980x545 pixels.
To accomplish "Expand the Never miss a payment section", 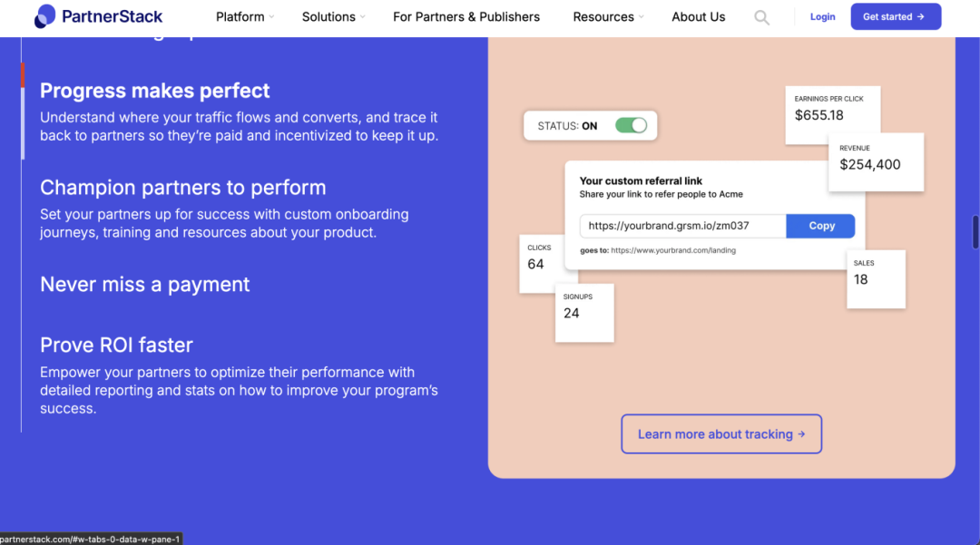I will pyautogui.click(x=145, y=285).
